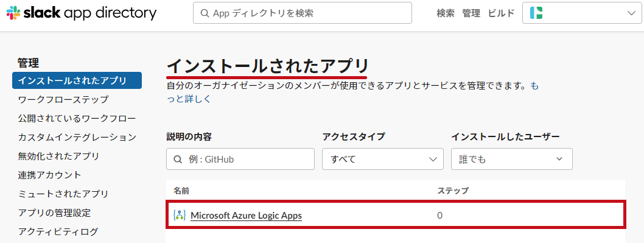
Task: Click the ステップ column header
Action: (x=453, y=191)
